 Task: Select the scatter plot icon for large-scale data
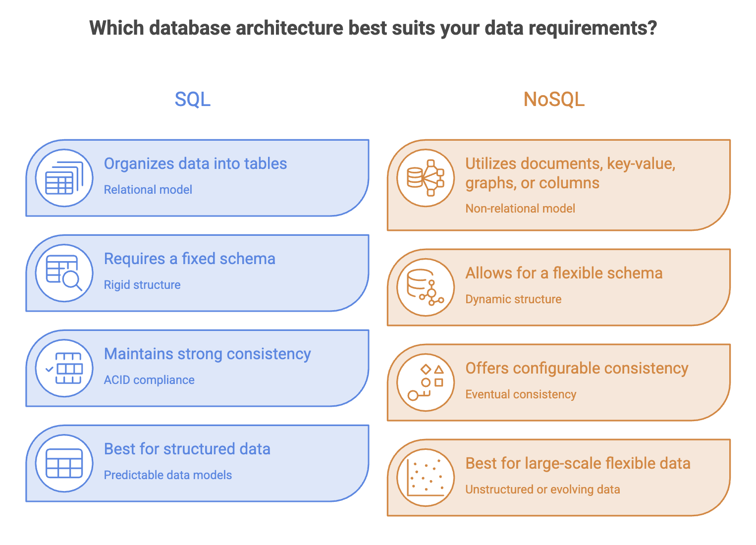click(x=426, y=478)
